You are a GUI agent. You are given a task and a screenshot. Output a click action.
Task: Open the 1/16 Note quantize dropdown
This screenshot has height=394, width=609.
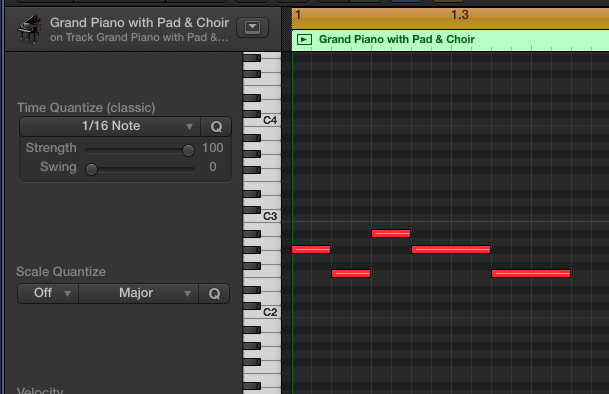(x=110, y=127)
